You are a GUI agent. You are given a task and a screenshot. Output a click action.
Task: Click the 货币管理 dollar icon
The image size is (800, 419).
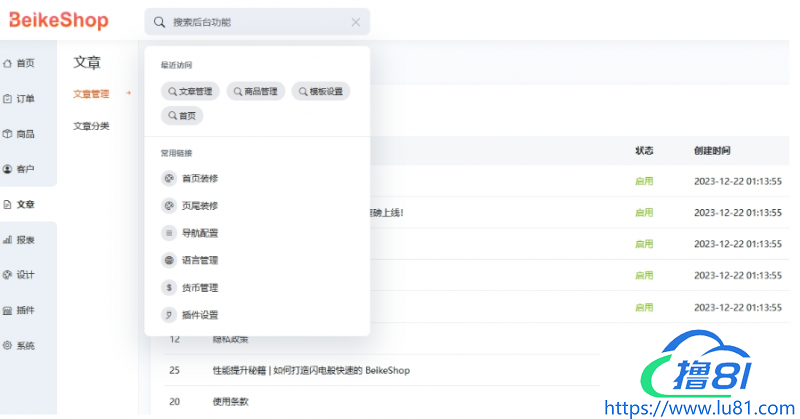point(168,287)
